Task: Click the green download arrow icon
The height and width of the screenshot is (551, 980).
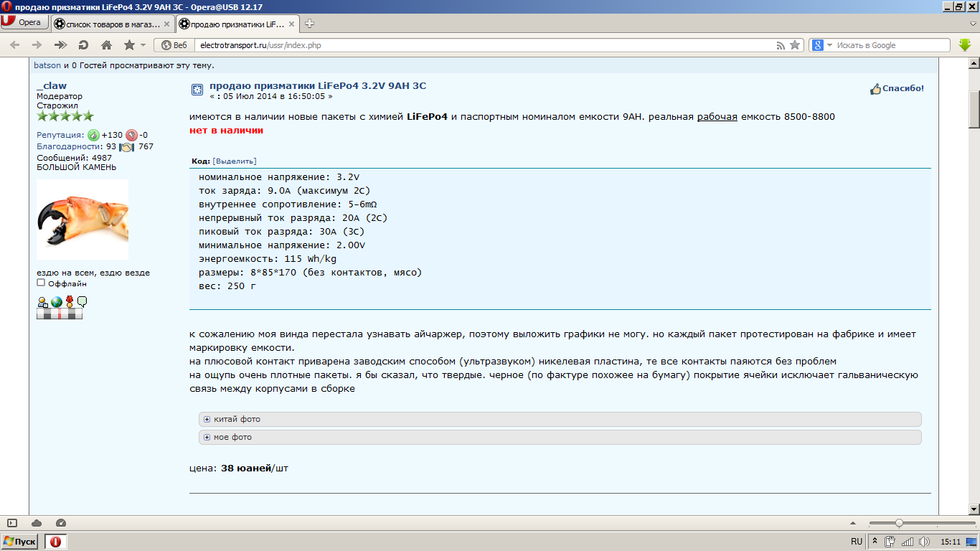Action: click(x=965, y=44)
